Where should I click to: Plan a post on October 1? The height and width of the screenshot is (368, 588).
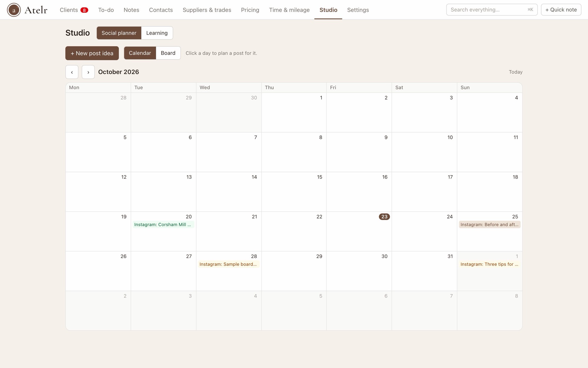pos(294,112)
